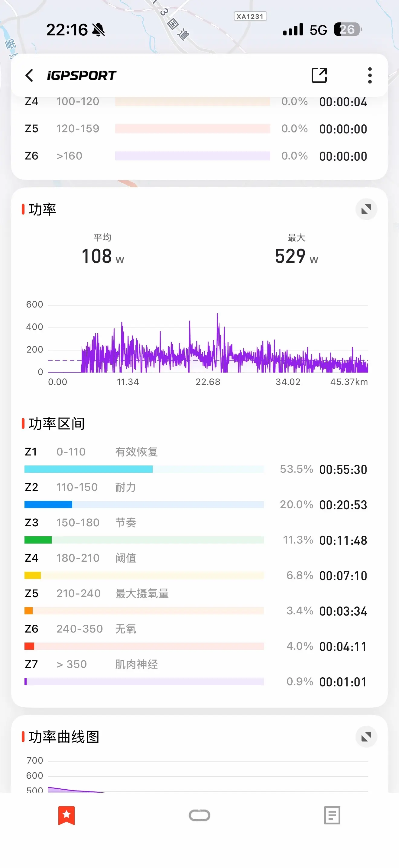Tap the 最大摄氧量 zone name
399x868 pixels.
click(x=142, y=593)
